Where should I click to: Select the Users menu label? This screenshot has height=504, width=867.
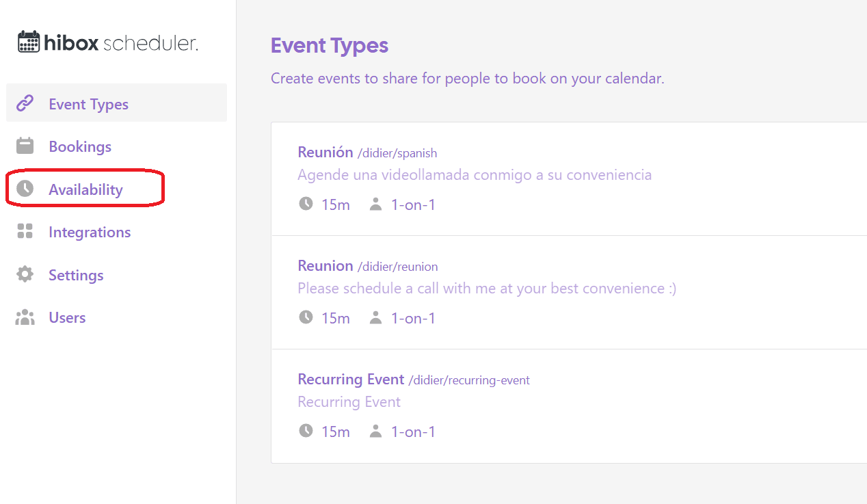click(x=67, y=317)
